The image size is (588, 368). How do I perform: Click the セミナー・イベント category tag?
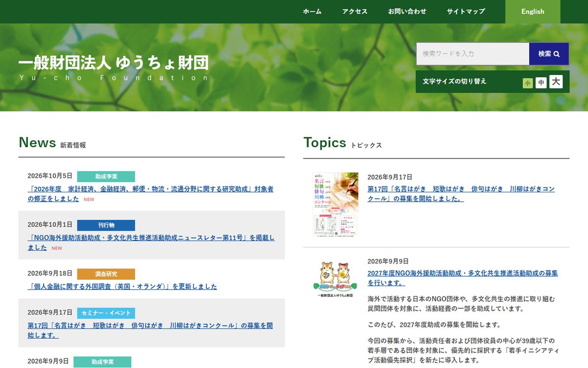pos(106,313)
